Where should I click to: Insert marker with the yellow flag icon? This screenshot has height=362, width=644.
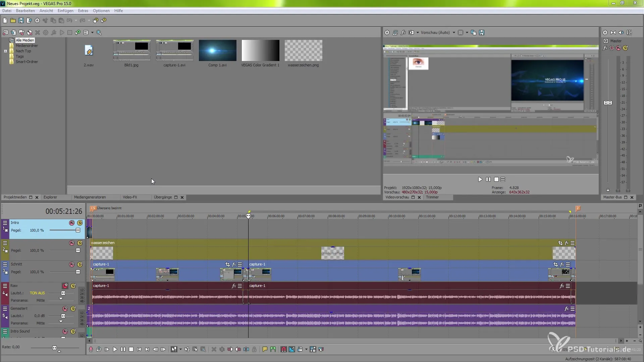(x=265, y=349)
